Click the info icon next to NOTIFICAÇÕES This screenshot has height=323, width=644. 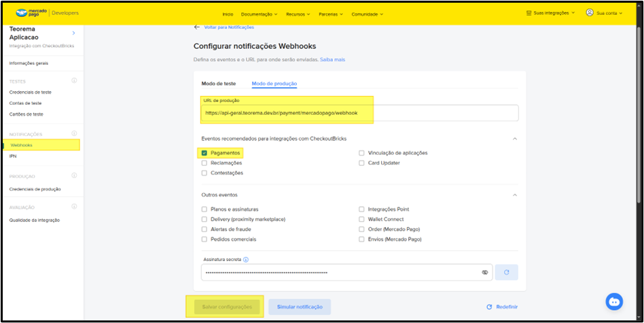tap(74, 133)
